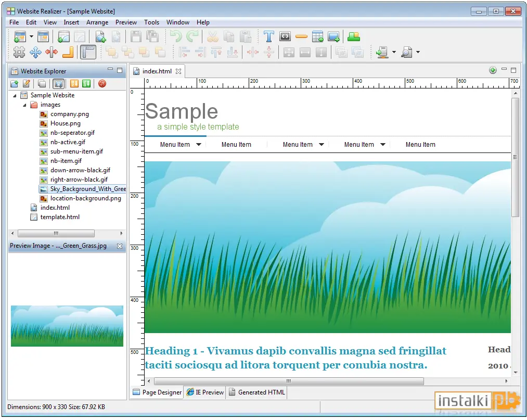The image size is (527, 420).
Task: Toggle the grid display icon
Action: pyautogui.click(x=19, y=53)
